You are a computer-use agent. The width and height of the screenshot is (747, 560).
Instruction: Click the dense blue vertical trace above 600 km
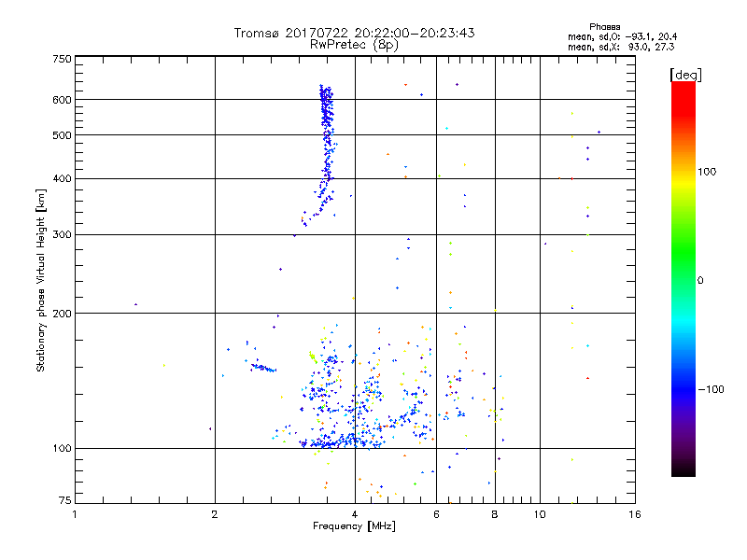326,91
